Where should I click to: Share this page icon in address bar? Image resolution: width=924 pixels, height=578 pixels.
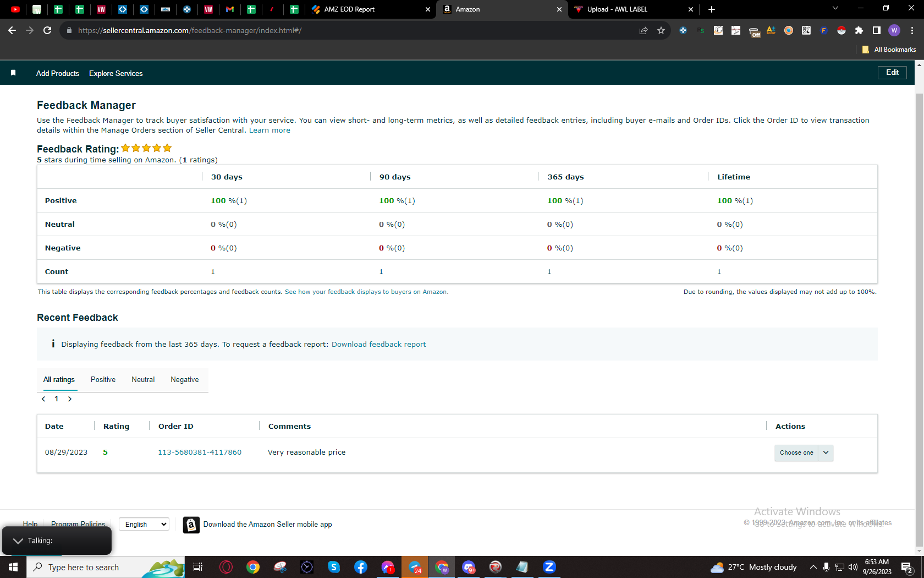click(x=643, y=30)
